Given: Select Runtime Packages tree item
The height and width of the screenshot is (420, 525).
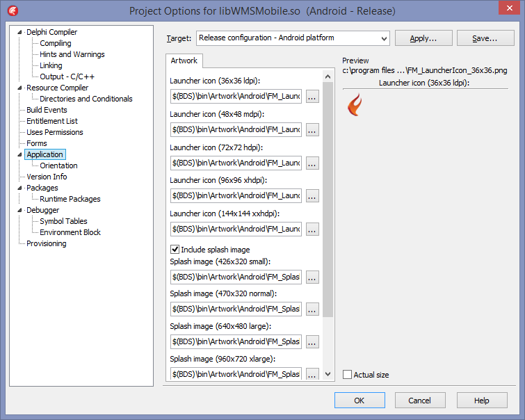Looking at the screenshot, I should 70,199.
